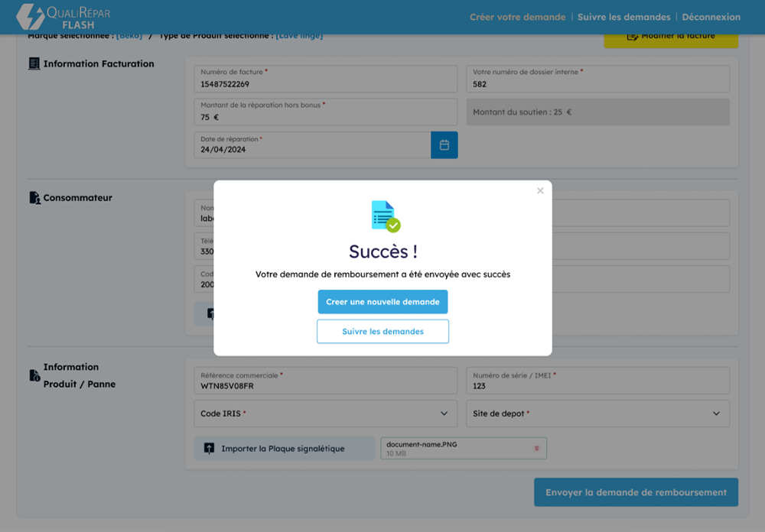This screenshot has height=532, width=765.
Task: Open Créer votre demande in the navbar
Action: click(x=517, y=17)
